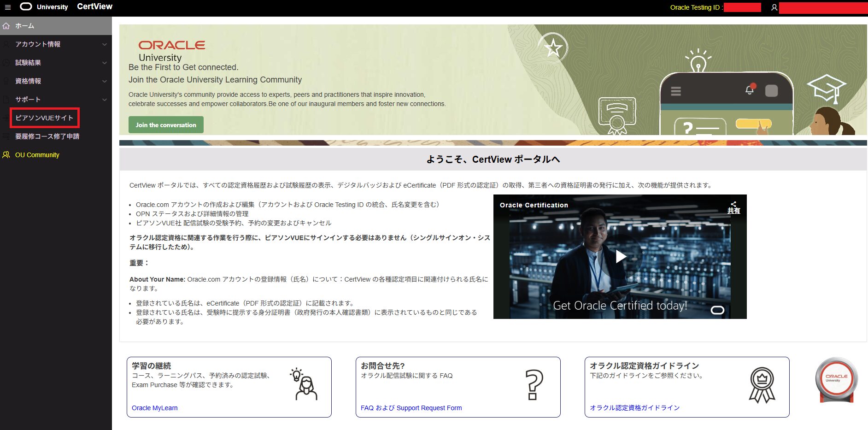This screenshot has height=430, width=868.
Task: Click the ようこそ、CertView ポータルへ heading
Action: 493,159
